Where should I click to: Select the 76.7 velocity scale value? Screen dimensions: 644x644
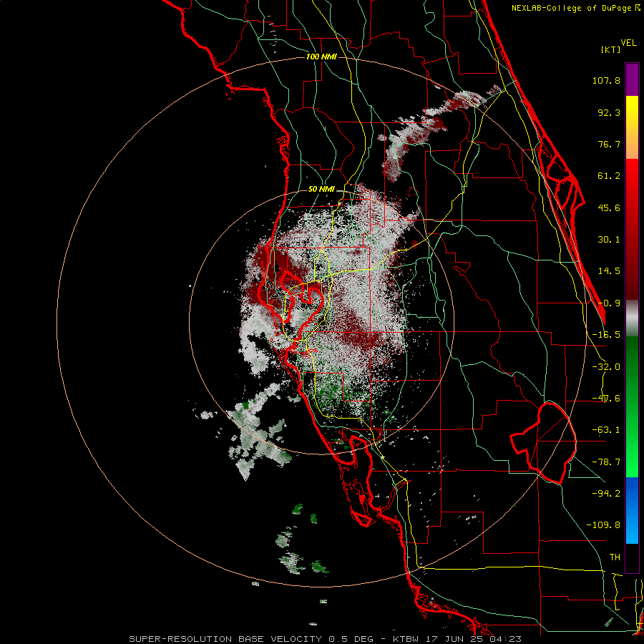[609, 144]
